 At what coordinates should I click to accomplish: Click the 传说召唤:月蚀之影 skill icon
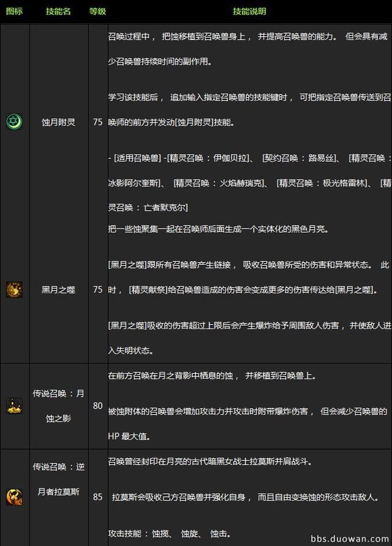click(x=14, y=406)
